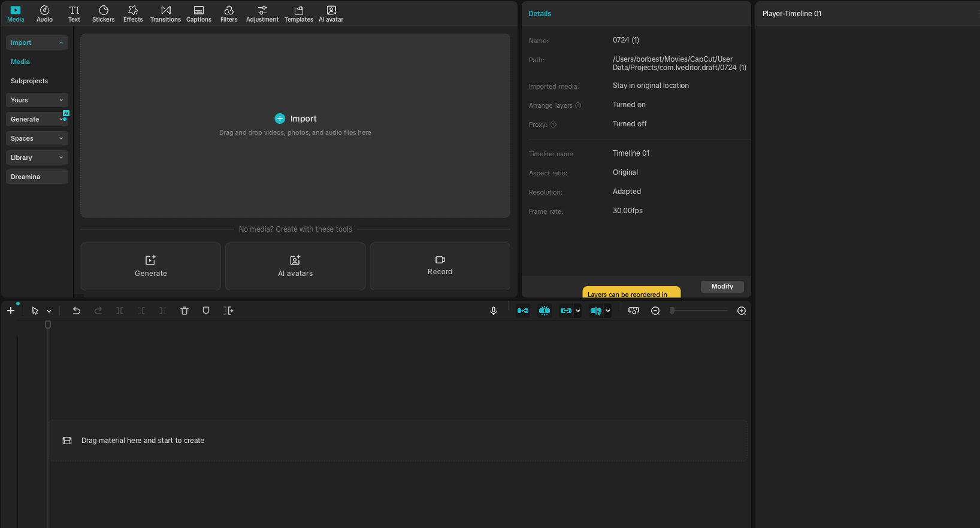This screenshot has width=980, height=528.
Task: Click the Generate media card
Action: (x=151, y=266)
